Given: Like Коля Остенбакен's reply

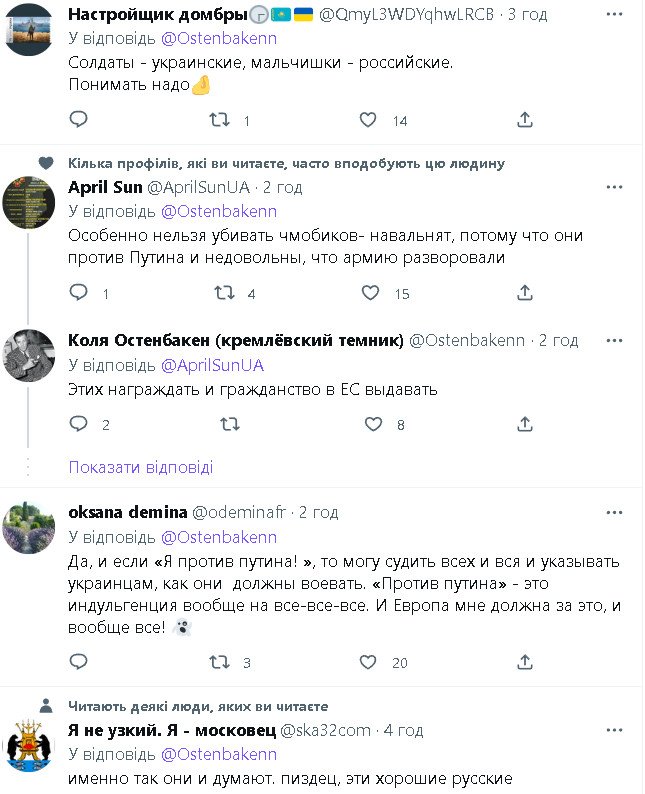Looking at the screenshot, I should point(372,424).
